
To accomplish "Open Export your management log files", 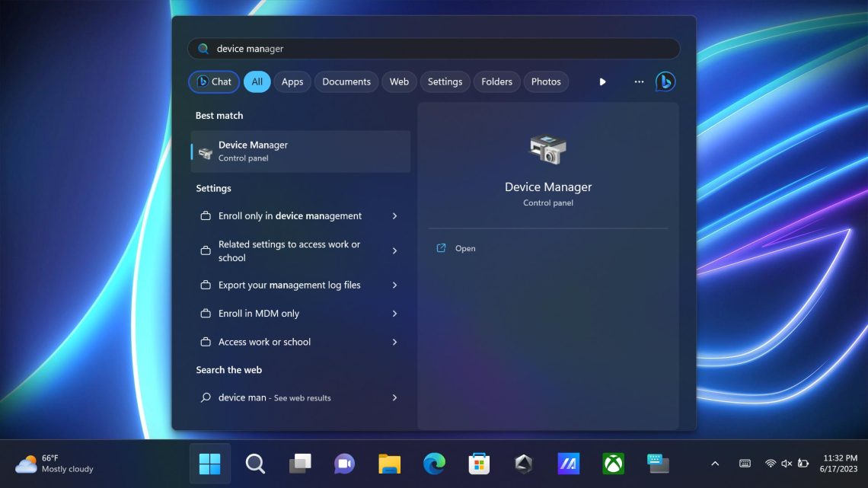I will click(301, 285).
